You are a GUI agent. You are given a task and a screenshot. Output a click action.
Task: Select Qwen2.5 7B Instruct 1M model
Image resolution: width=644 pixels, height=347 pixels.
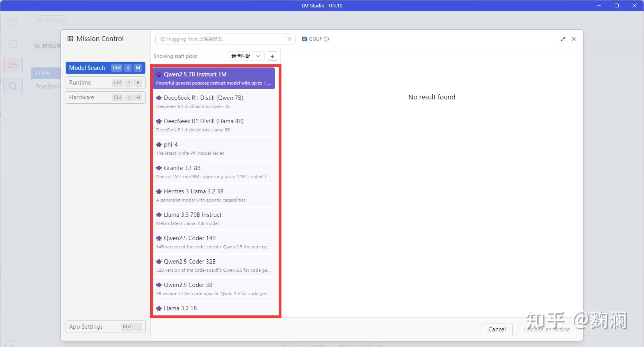[214, 78]
